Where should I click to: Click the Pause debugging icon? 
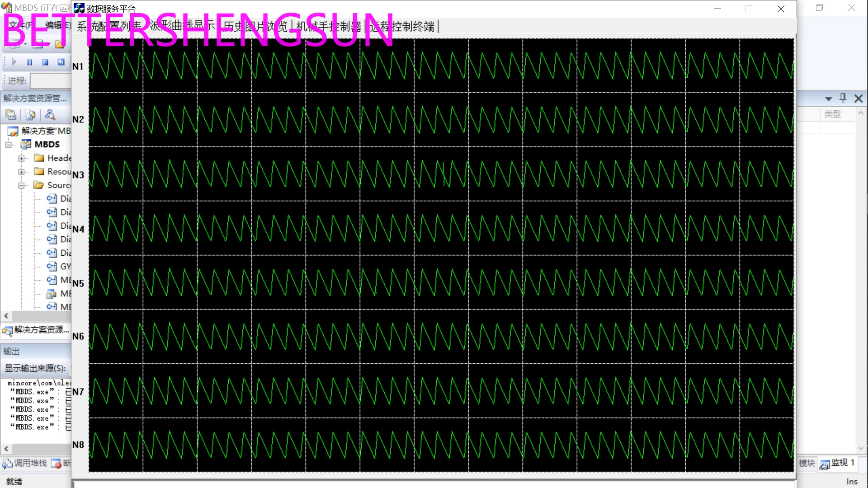point(29,62)
